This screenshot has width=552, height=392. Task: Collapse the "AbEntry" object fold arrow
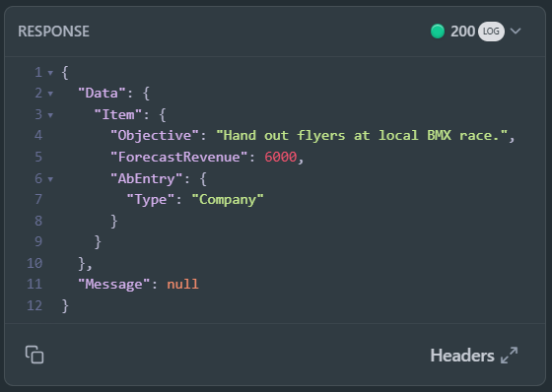50,179
